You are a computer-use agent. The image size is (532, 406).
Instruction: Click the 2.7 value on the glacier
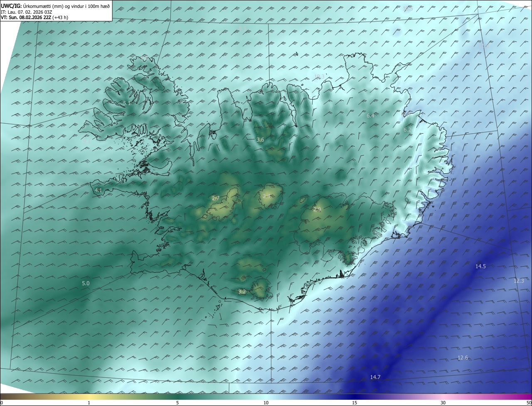click(215, 198)
